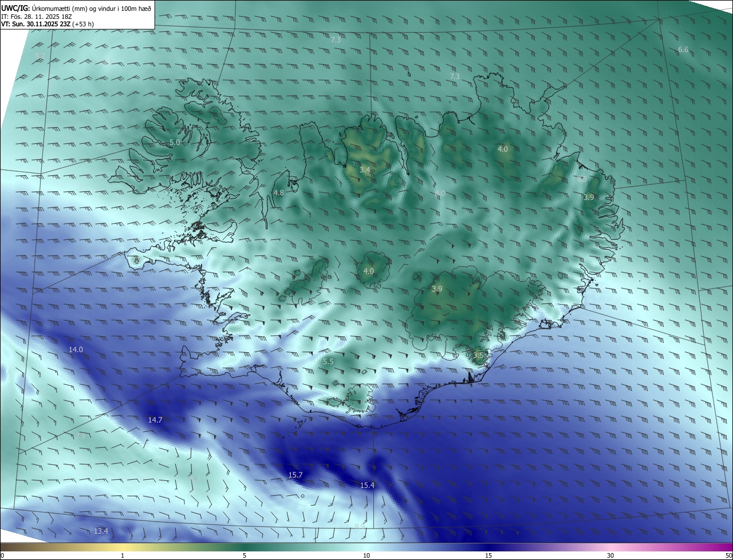Click the colorbar tick label 1
733x560 pixels.
pos(123,556)
